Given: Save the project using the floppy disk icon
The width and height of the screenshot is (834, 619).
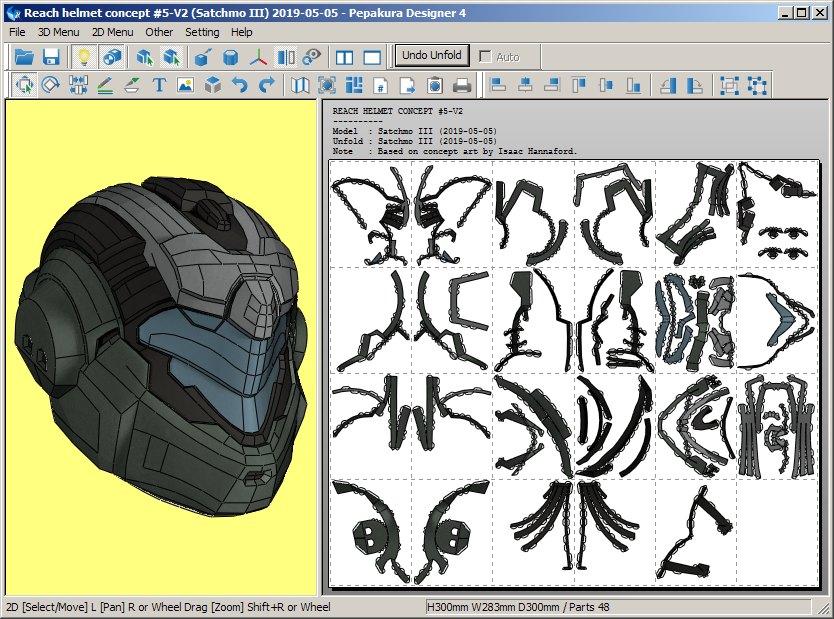Looking at the screenshot, I should pyautogui.click(x=51, y=57).
